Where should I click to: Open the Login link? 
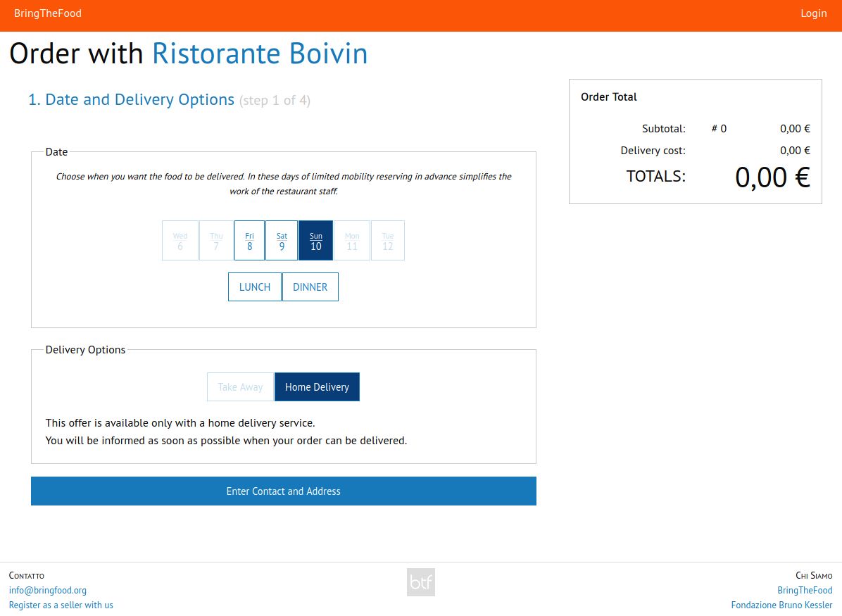click(814, 13)
